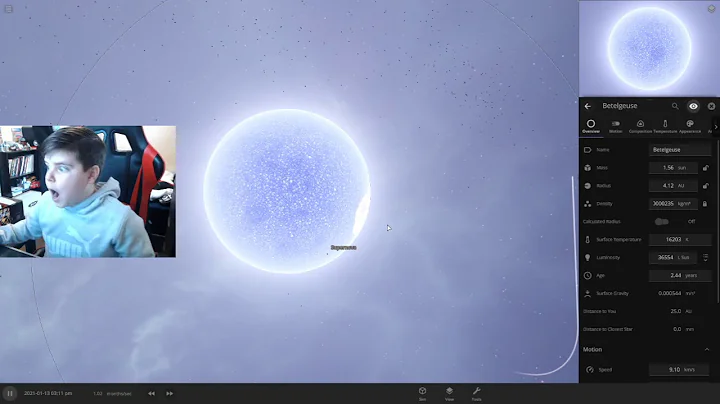The width and height of the screenshot is (720, 404).
Task: Switch to the Composition tab
Action: pyautogui.click(x=640, y=126)
